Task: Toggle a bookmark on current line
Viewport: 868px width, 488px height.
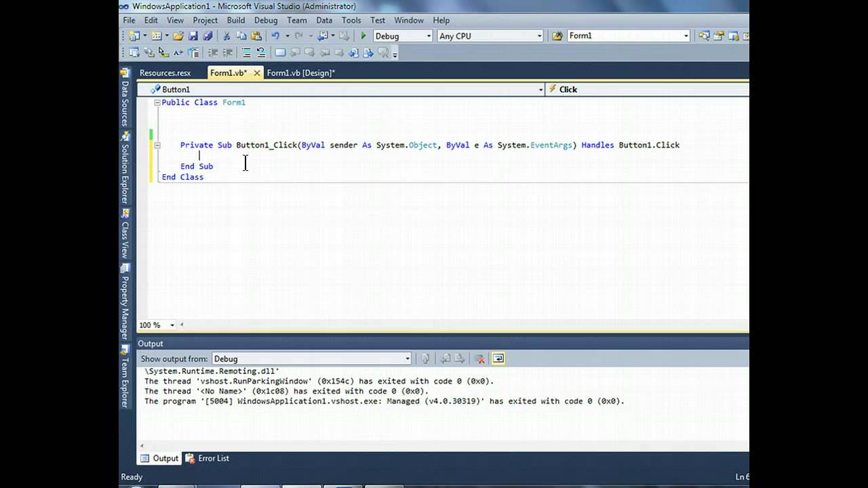Action: tap(280, 52)
